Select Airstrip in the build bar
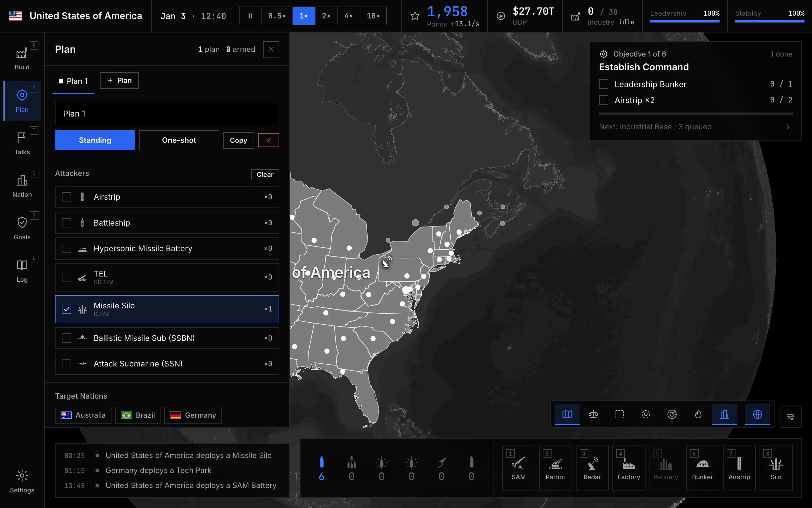This screenshot has width=812, height=508. click(739, 468)
